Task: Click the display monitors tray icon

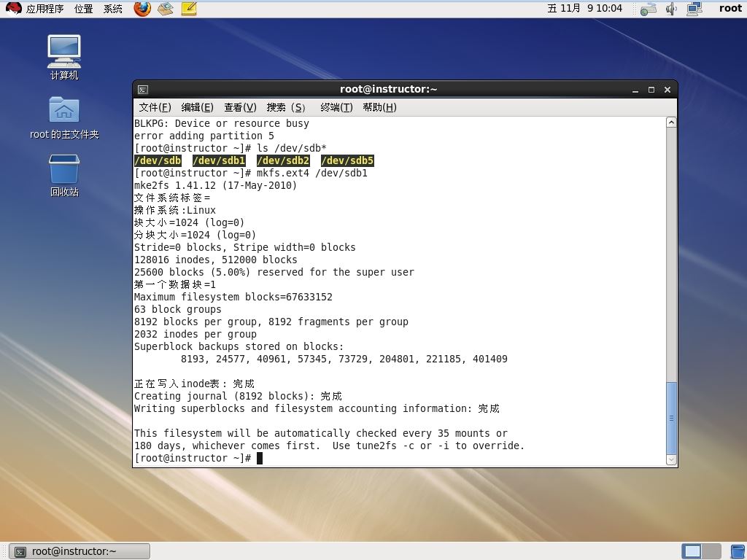Action: (x=694, y=9)
